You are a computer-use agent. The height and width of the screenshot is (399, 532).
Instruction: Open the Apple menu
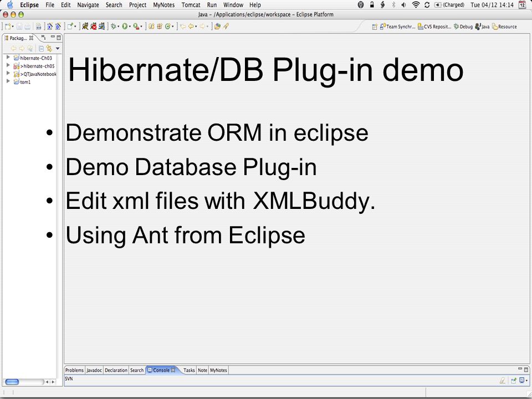click(10, 5)
